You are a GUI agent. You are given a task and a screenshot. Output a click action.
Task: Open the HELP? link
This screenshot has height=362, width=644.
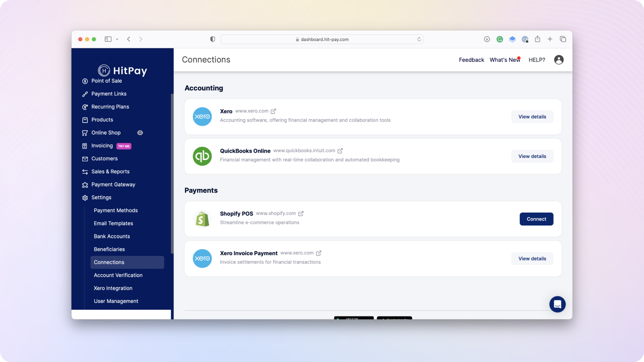[537, 60]
